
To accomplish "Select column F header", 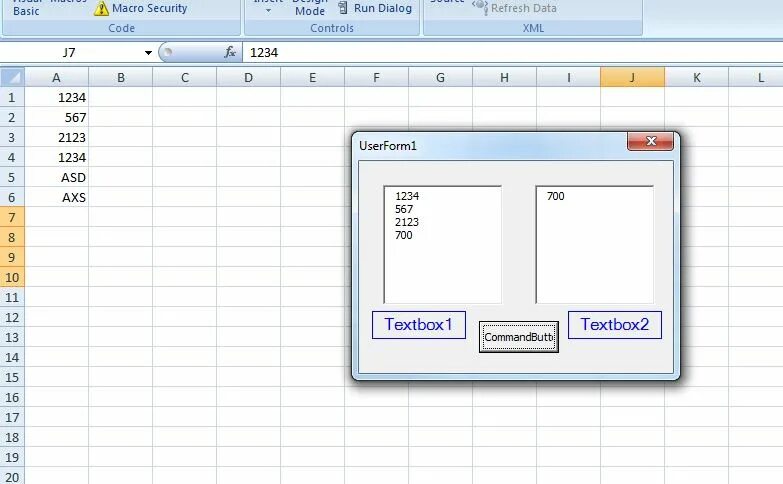I will (376, 77).
